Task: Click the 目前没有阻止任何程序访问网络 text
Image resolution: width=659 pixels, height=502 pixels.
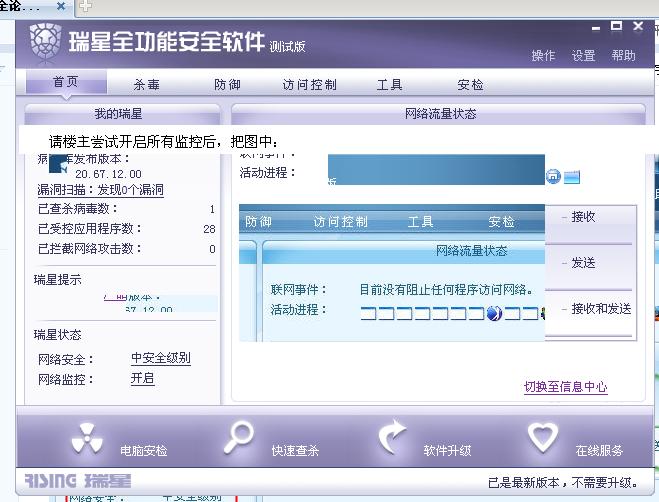Action: coord(448,290)
